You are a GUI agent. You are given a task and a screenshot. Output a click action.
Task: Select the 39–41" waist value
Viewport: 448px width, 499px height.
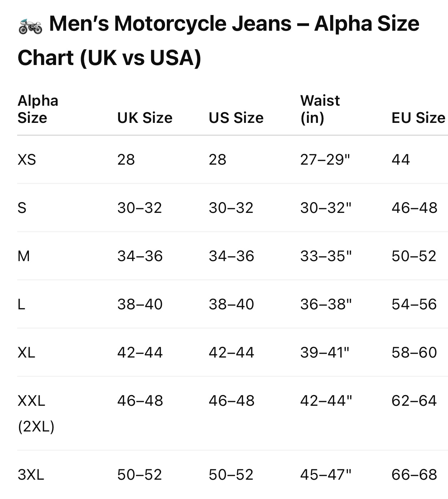pyautogui.click(x=324, y=353)
